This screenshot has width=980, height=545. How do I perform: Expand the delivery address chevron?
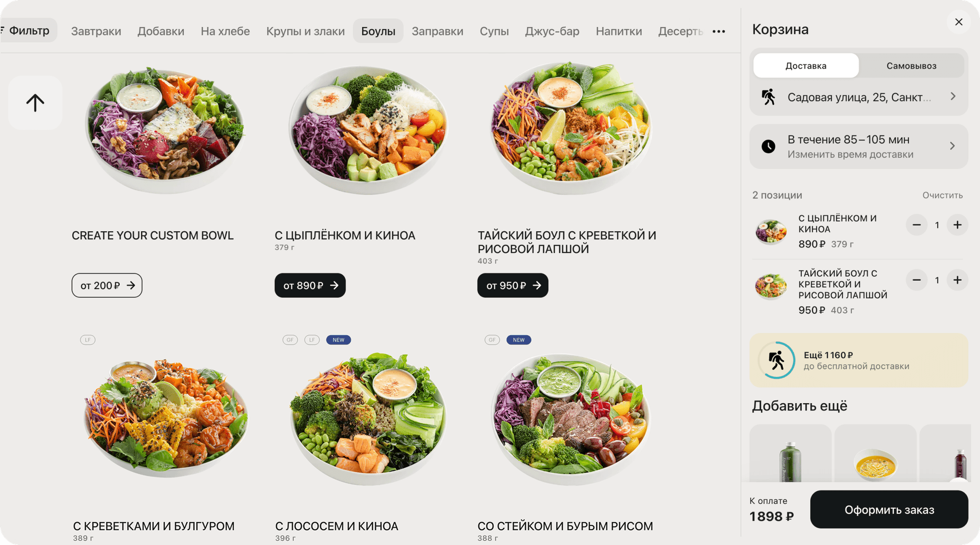click(953, 97)
